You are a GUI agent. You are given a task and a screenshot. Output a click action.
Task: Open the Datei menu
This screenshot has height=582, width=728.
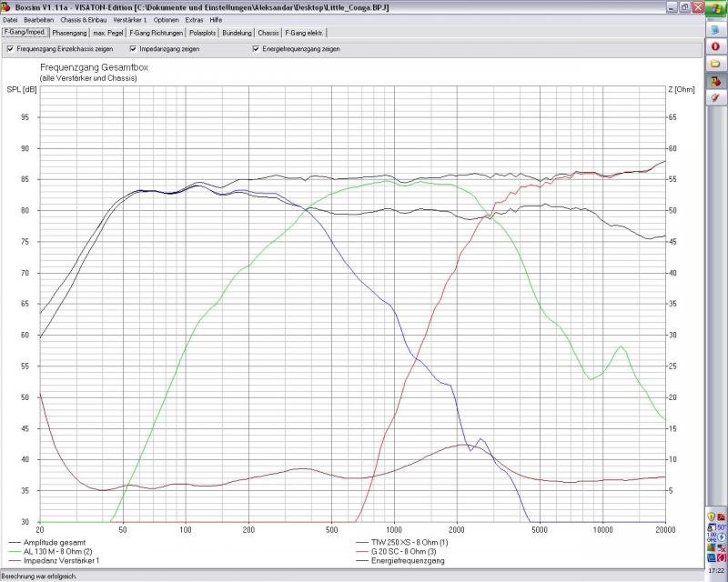pyautogui.click(x=10, y=19)
